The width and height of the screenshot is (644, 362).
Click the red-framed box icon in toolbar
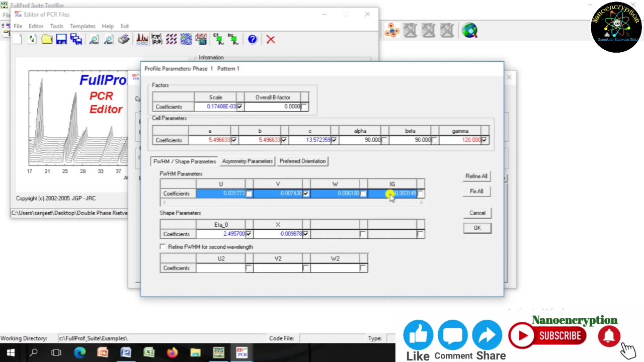(201, 39)
